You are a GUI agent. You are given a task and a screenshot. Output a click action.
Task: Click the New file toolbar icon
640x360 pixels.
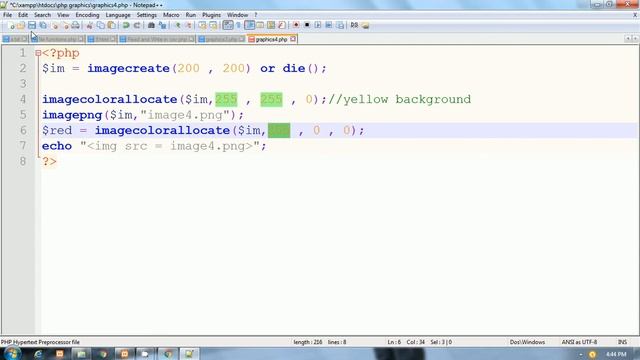pos(11,25)
